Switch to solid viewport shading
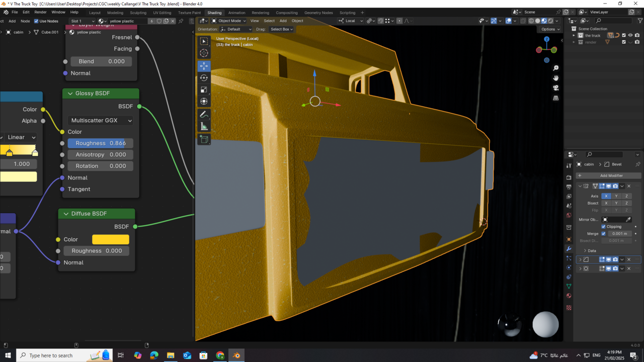This screenshot has height=362, width=644. tap(537, 21)
